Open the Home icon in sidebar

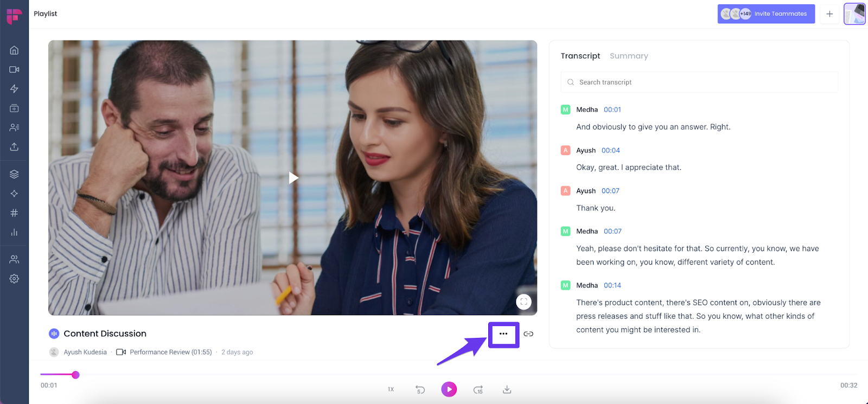pyautogui.click(x=14, y=50)
